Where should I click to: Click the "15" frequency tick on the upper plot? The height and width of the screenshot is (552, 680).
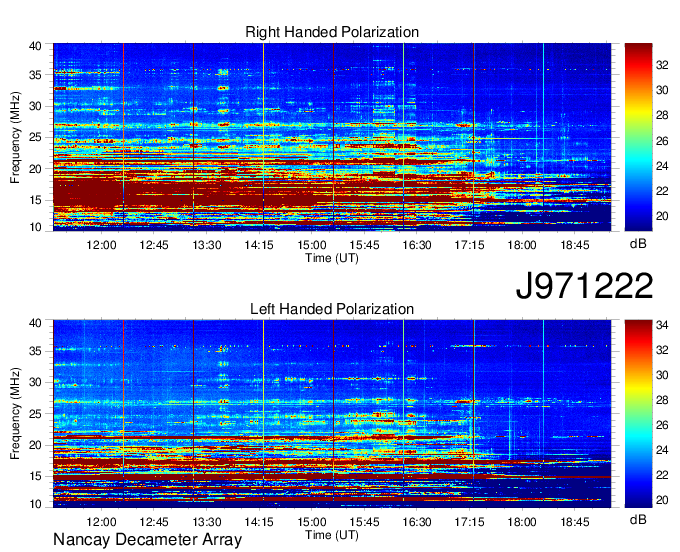point(35,200)
